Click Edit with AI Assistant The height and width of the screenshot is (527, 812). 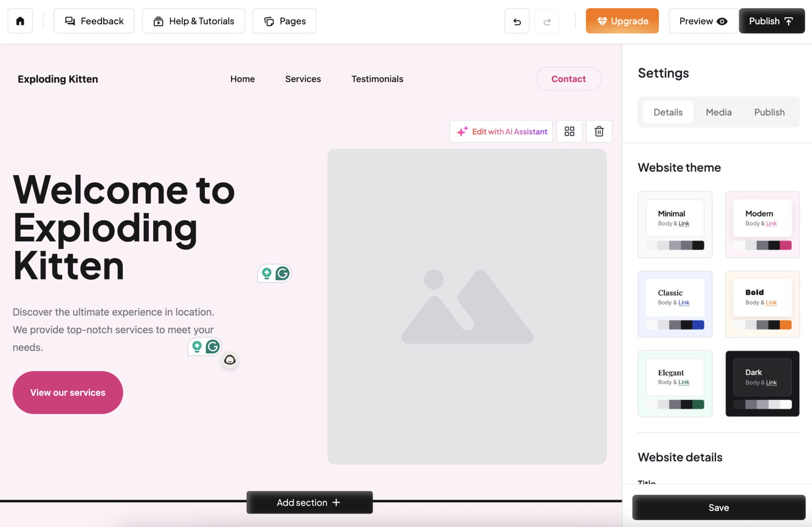(501, 131)
